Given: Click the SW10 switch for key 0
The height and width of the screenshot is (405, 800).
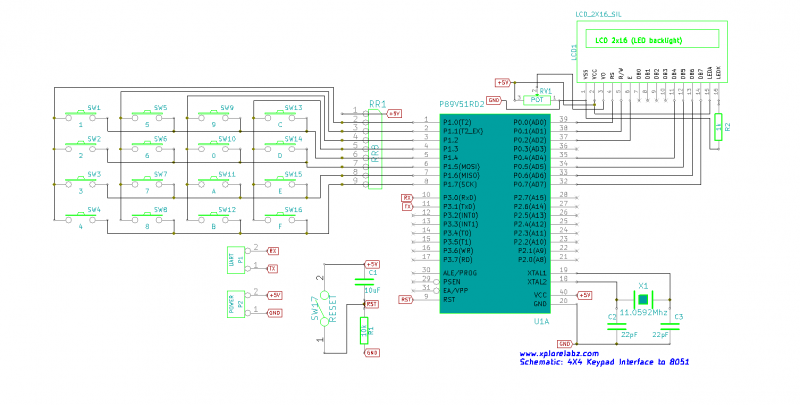Looking at the screenshot, I should pos(213,148).
